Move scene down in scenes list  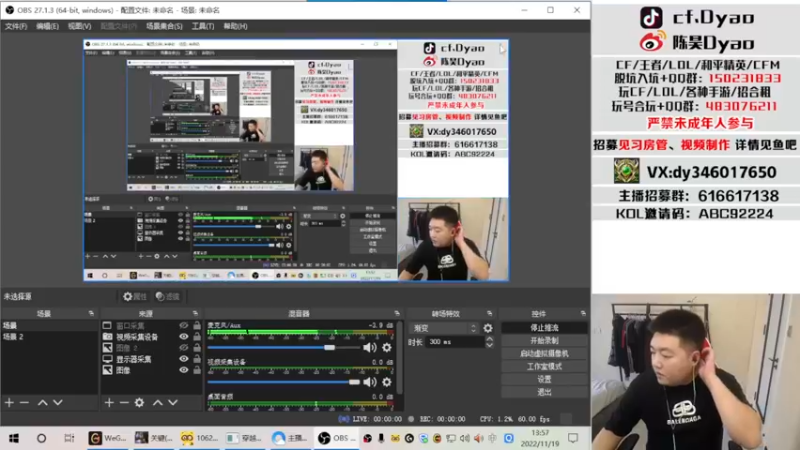pos(58,403)
